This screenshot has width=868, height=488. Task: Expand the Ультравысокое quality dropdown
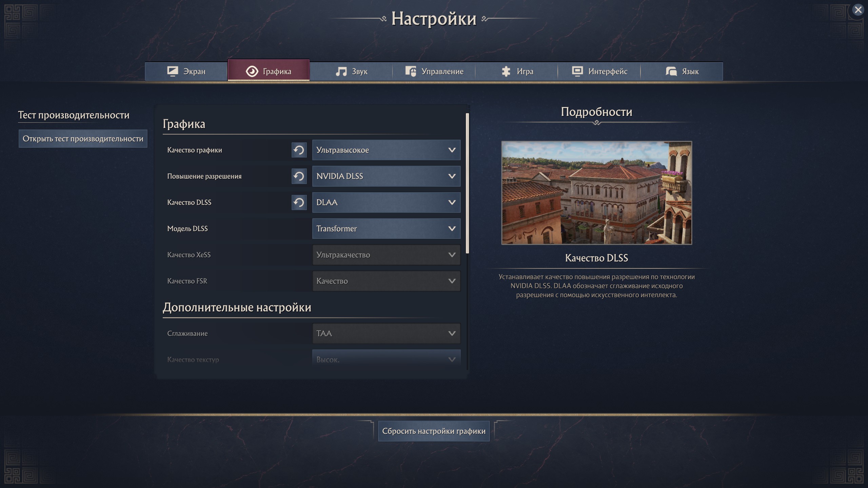point(386,150)
